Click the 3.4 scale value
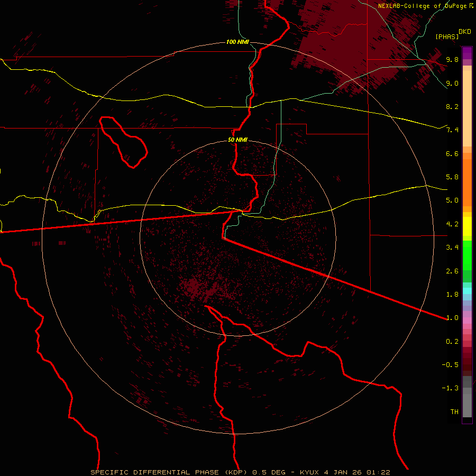Viewport: 476px width, 476px height. (452, 248)
